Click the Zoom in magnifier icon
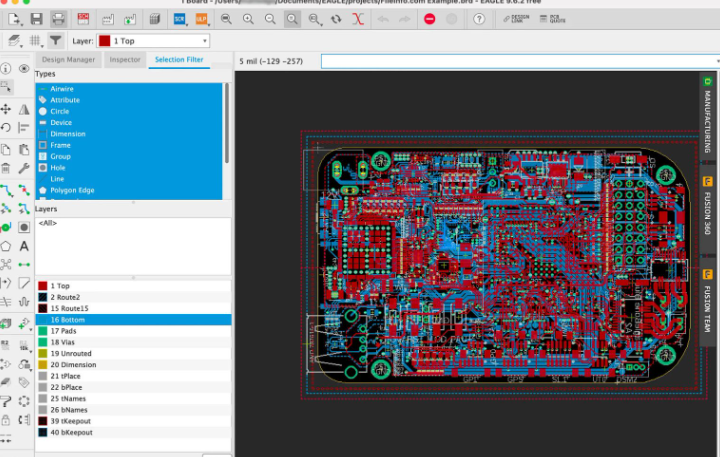 tap(248, 19)
